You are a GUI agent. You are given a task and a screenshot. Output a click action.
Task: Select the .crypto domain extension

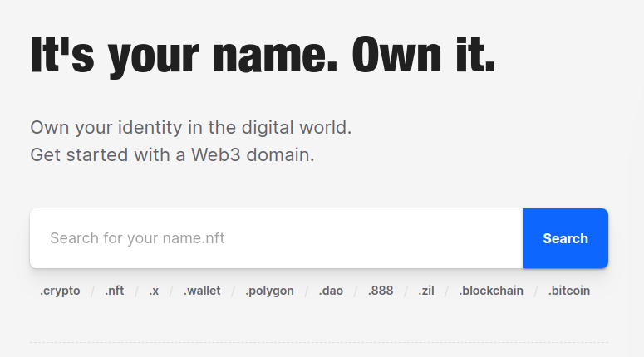click(60, 291)
